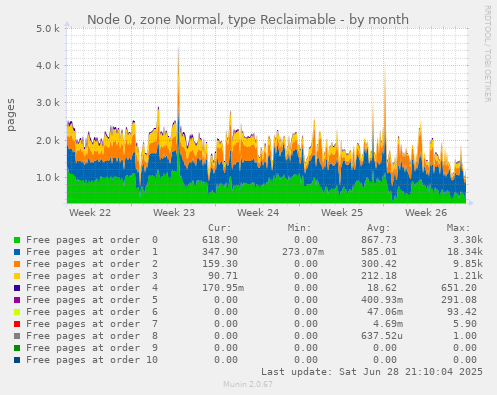Screen dimensions: 497x395
Task: Click the blue order 1 legend swatch
Action: (17, 252)
